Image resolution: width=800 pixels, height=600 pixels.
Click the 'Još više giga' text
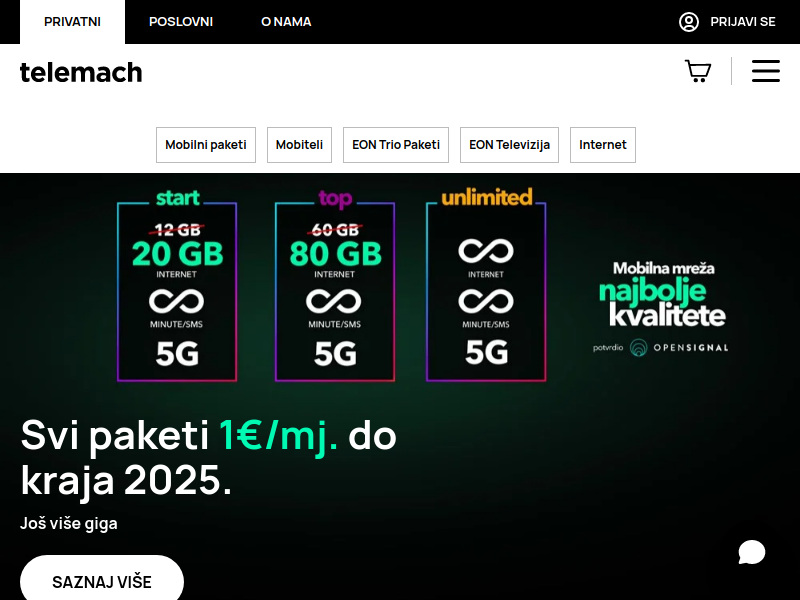pyautogui.click(x=69, y=523)
